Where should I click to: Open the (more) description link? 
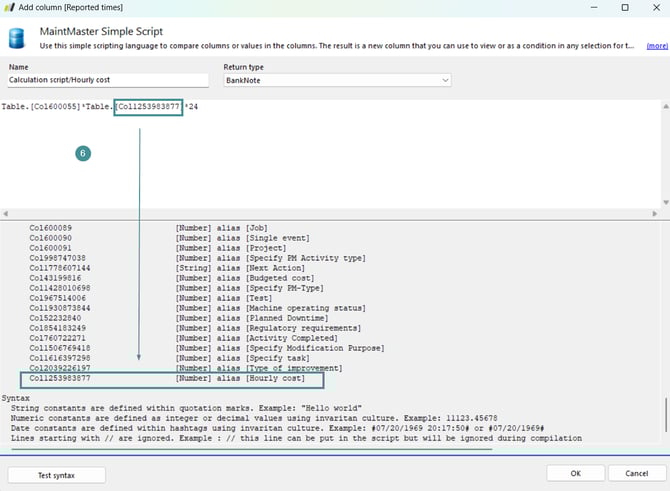(x=656, y=46)
